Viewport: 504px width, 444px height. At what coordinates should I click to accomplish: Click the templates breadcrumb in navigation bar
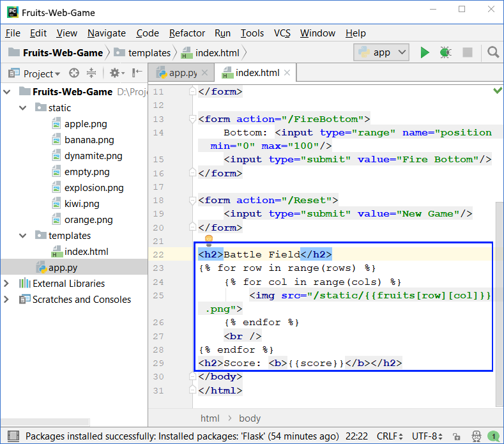(x=149, y=52)
